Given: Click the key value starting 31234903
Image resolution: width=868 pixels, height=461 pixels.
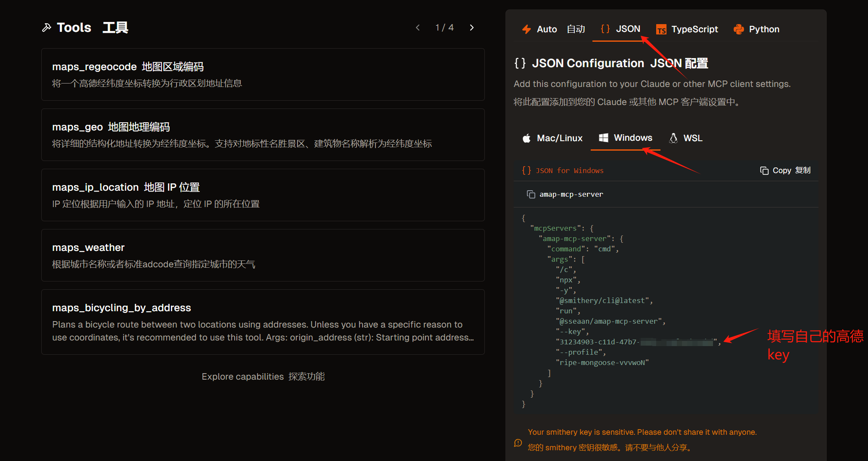Looking at the screenshot, I should click(638, 342).
